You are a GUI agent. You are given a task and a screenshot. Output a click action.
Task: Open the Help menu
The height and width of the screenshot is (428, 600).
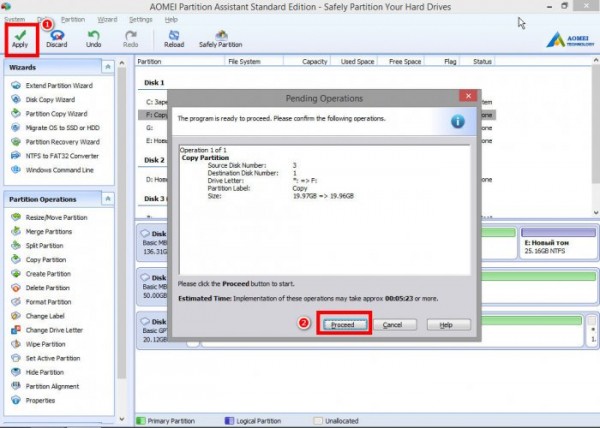pyautogui.click(x=171, y=20)
